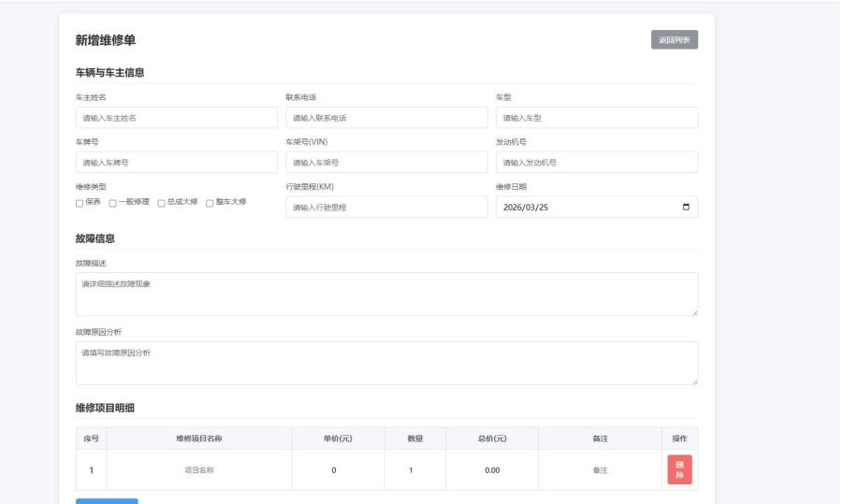This screenshot has height=504, width=842.
Task: Check the 保养 checkbox
Action: pos(80,203)
